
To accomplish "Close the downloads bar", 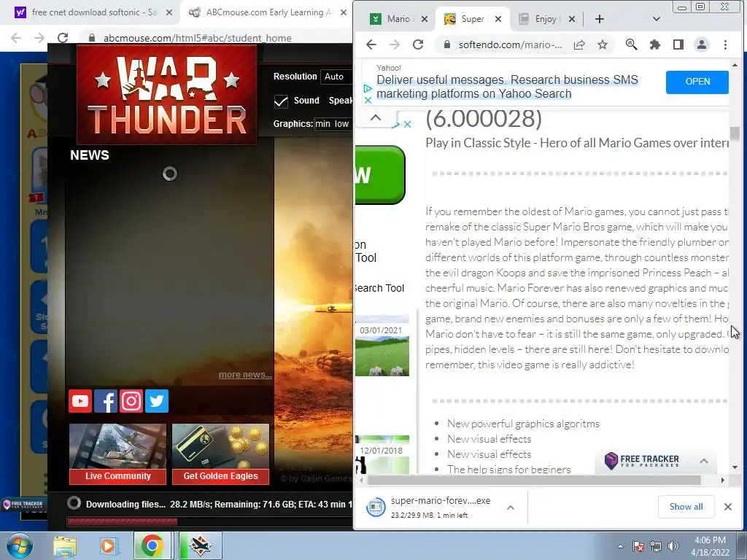I will click(x=728, y=507).
